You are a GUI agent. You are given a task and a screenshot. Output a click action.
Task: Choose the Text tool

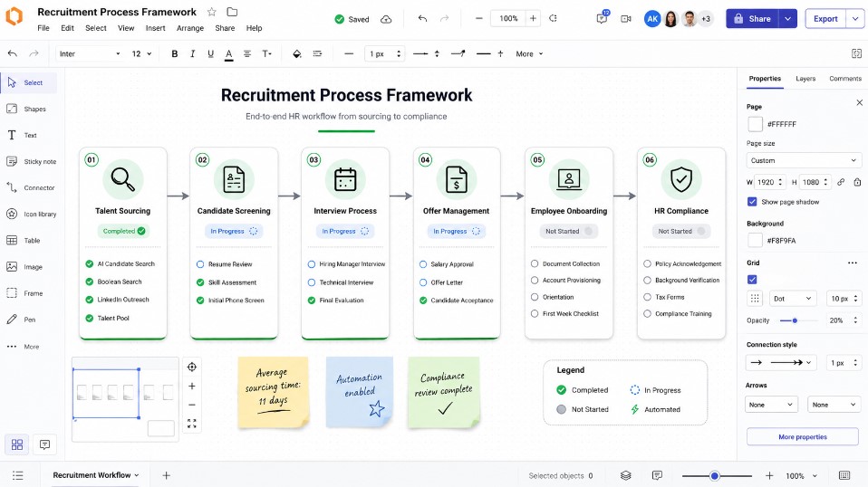(22, 136)
